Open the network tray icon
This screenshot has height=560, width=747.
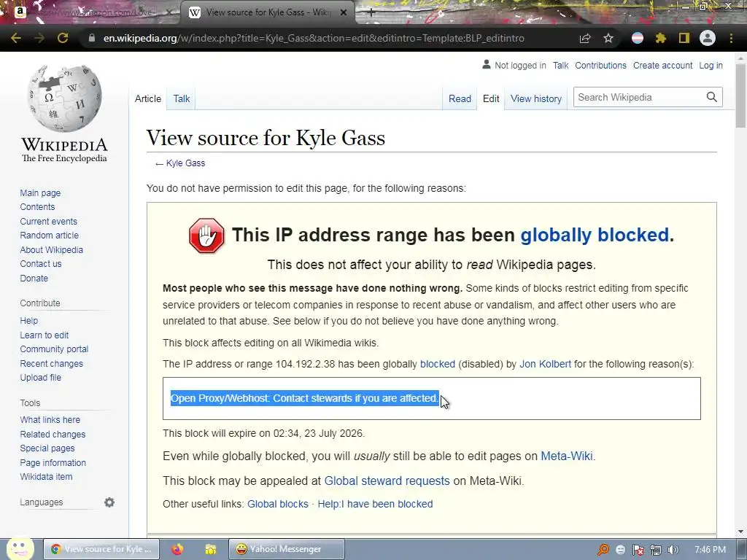[x=656, y=550]
